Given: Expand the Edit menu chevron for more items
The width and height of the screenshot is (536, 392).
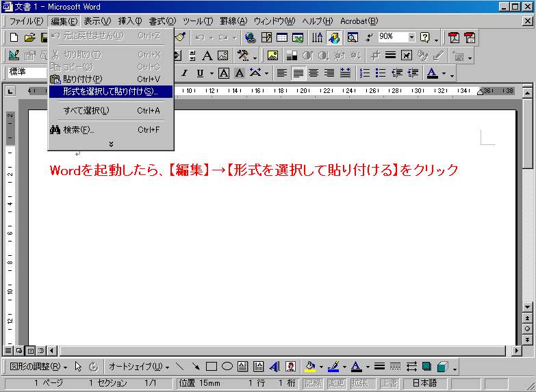Looking at the screenshot, I should tap(111, 144).
